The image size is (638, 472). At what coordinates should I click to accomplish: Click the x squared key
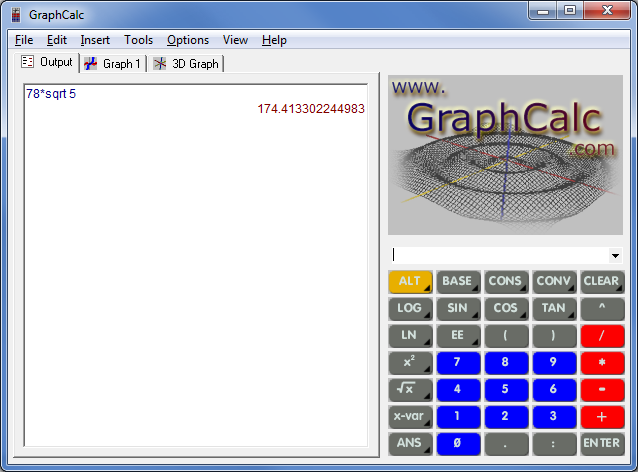pyautogui.click(x=410, y=363)
